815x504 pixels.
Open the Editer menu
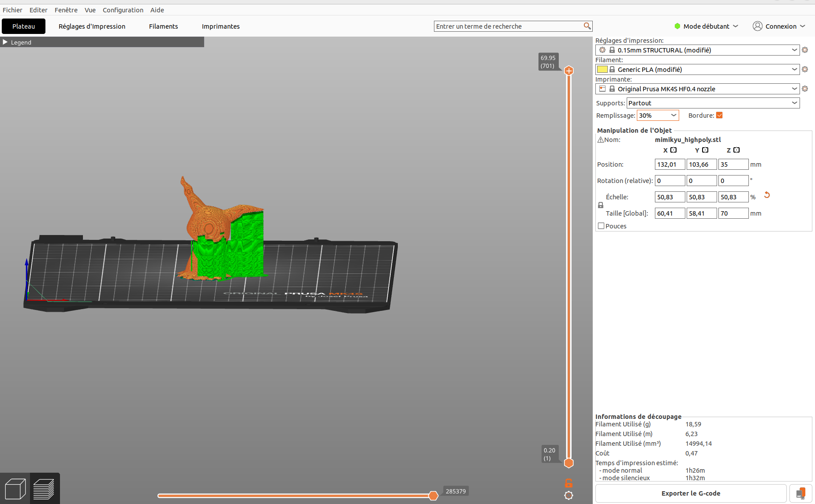38,10
